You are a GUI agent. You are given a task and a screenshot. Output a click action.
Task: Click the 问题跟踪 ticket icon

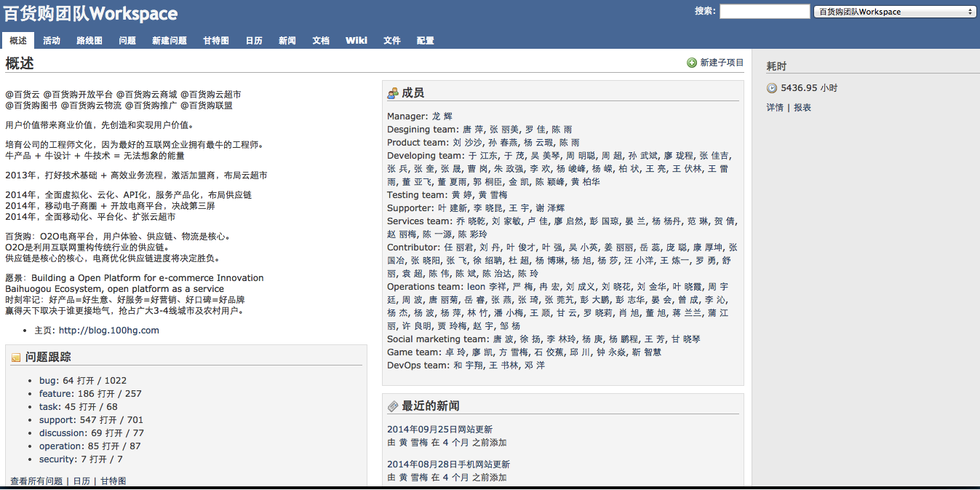pos(16,357)
